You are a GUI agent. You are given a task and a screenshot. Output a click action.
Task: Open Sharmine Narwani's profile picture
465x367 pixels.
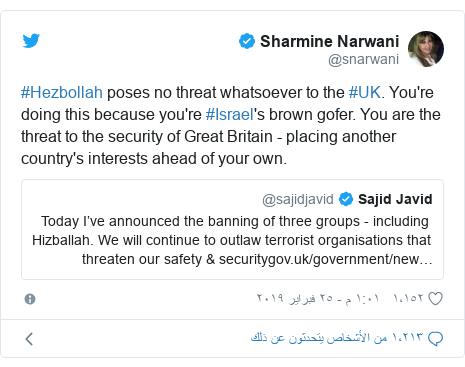tap(426, 49)
